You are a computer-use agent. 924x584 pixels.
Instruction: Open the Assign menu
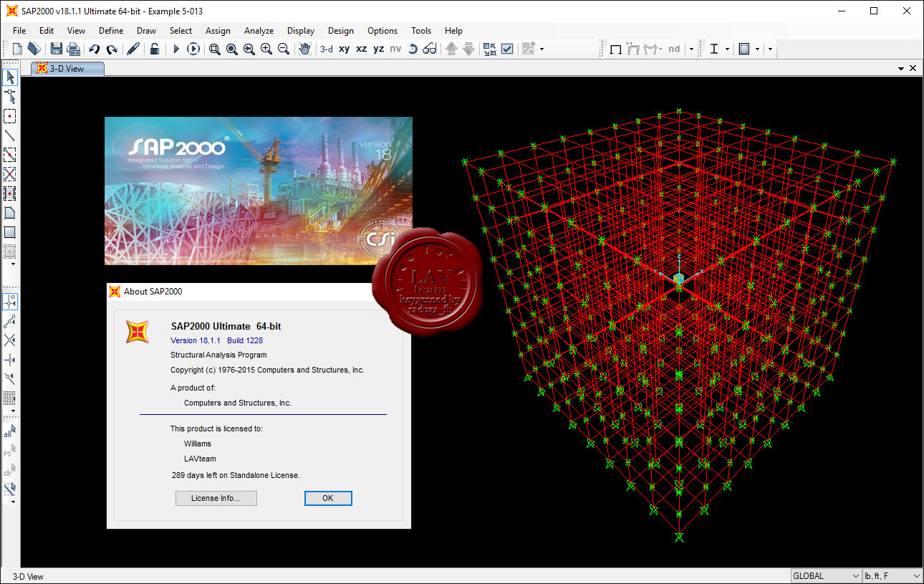[218, 31]
